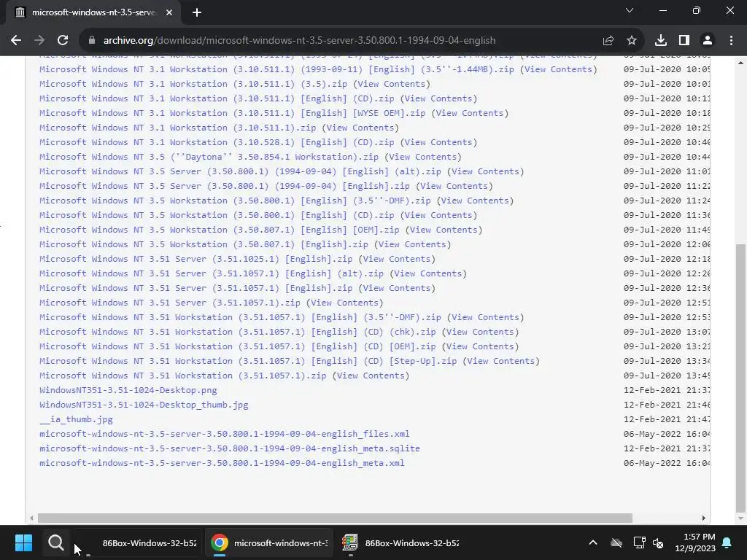Show hidden tray icons chevron
This screenshot has height=560, width=747.
[593, 542]
